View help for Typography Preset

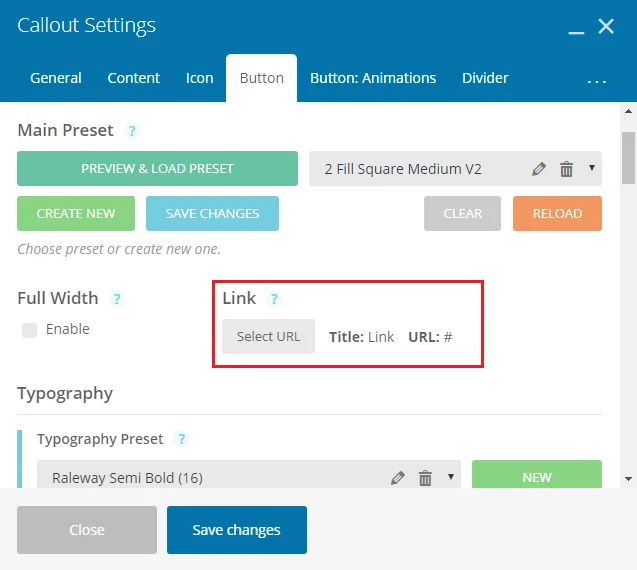click(x=182, y=439)
